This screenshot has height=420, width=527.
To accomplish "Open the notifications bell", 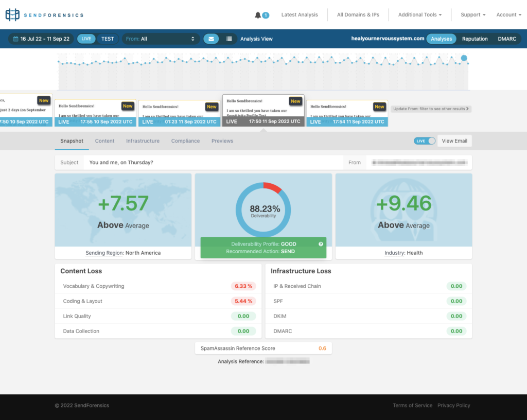I will tap(258, 15).
